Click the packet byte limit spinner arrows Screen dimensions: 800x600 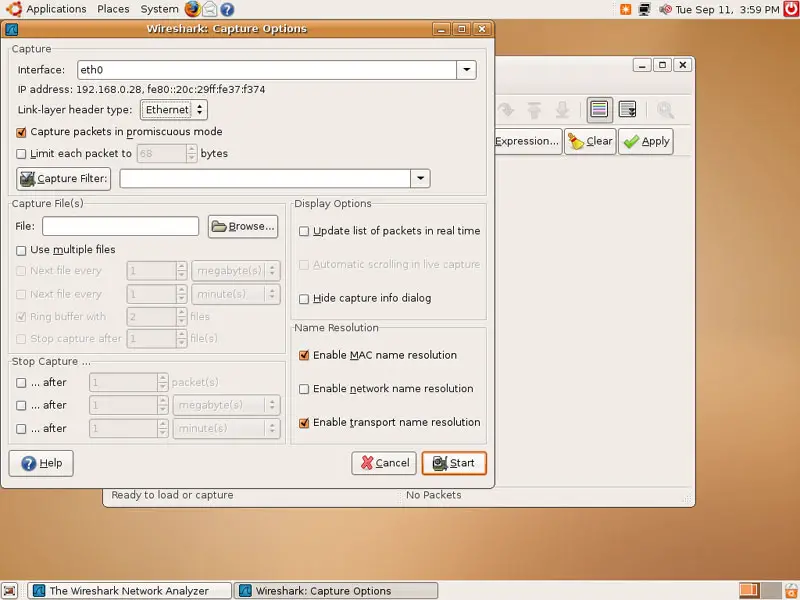tap(192, 154)
